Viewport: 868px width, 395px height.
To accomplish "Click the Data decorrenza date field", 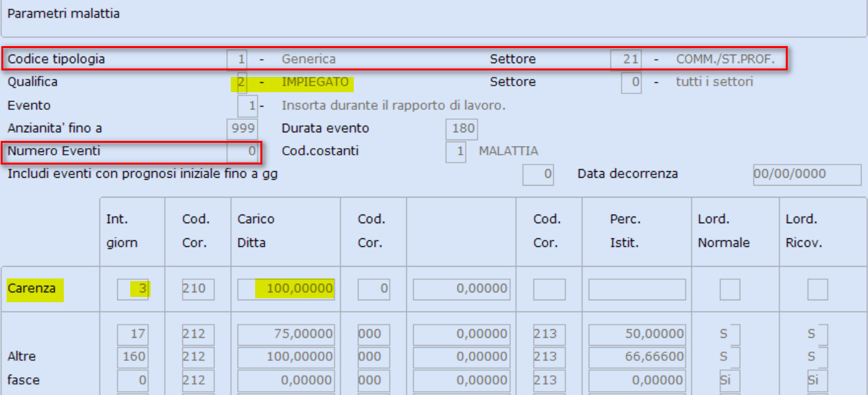I will (807, 174).
